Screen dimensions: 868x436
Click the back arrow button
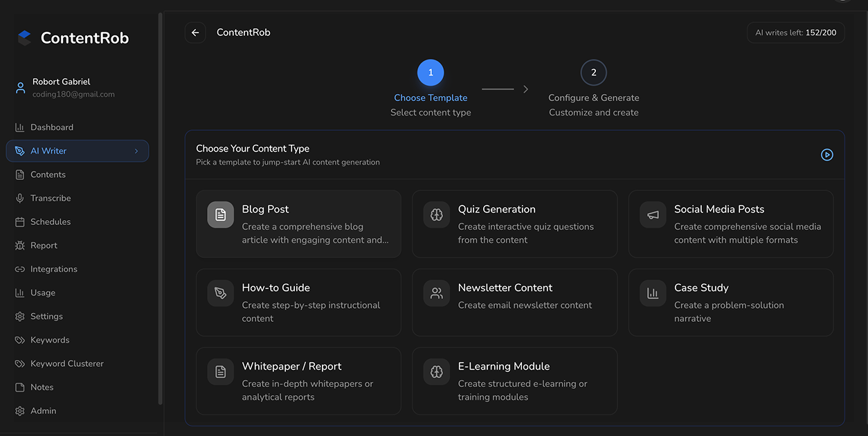(x=195, y=33)
